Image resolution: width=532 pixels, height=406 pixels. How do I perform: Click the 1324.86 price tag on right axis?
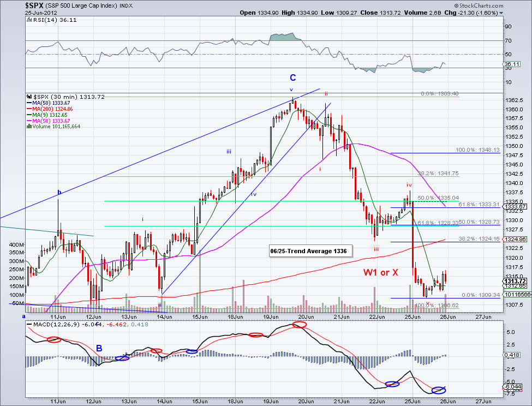(x=516, y=239)
